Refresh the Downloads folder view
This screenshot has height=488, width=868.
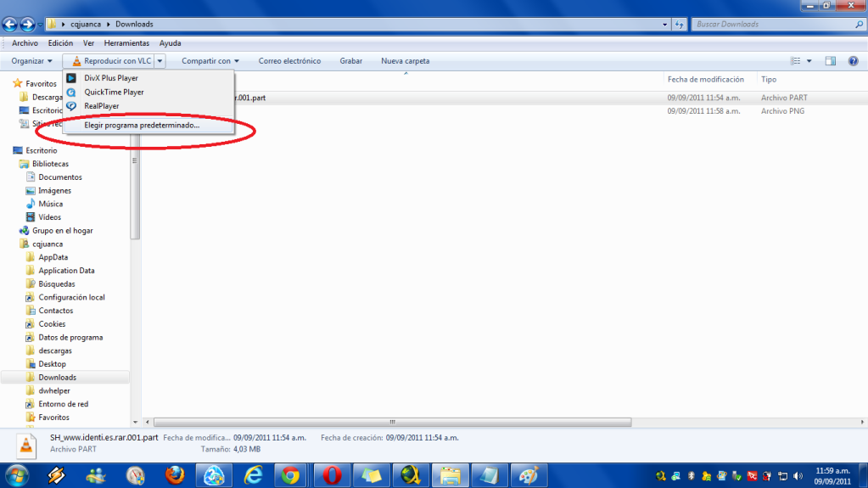coord(680,25)
